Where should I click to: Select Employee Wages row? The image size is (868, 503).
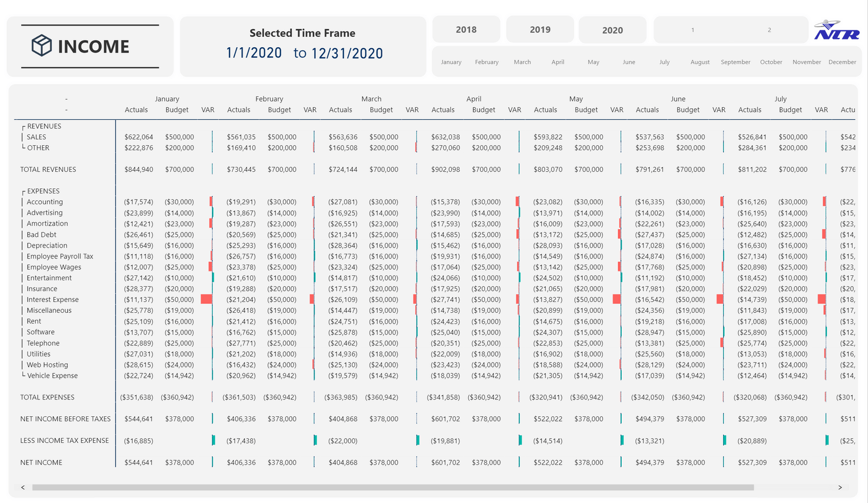[x=54, y=267]
